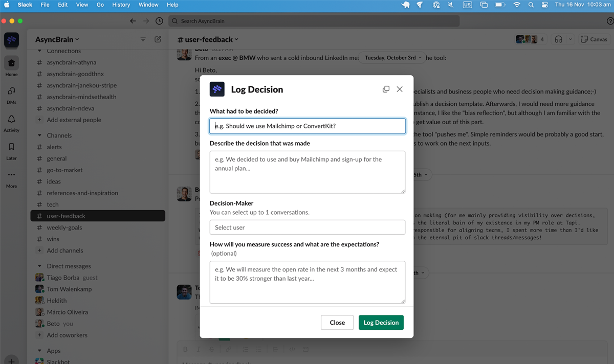
Task: Open the DMs sidebar icon
Action: (x=11, y=91)
